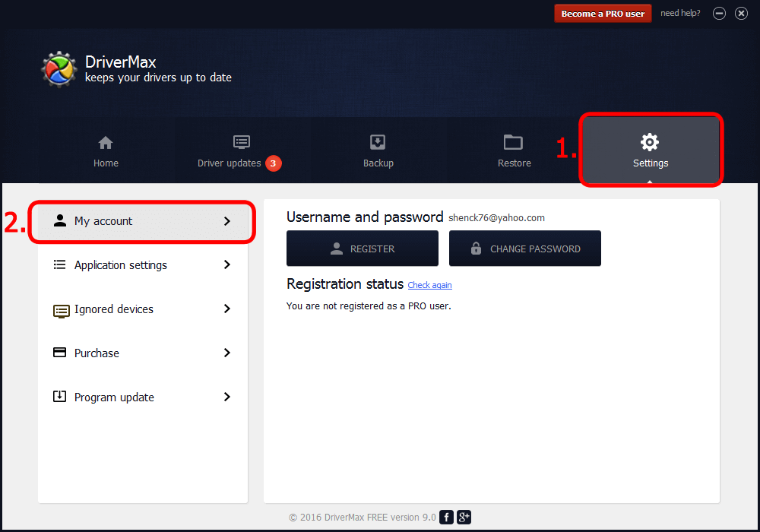The height and width of the screenshot is (532, 760).
Task: Click the My account person icon
Action: pos(59,220)
